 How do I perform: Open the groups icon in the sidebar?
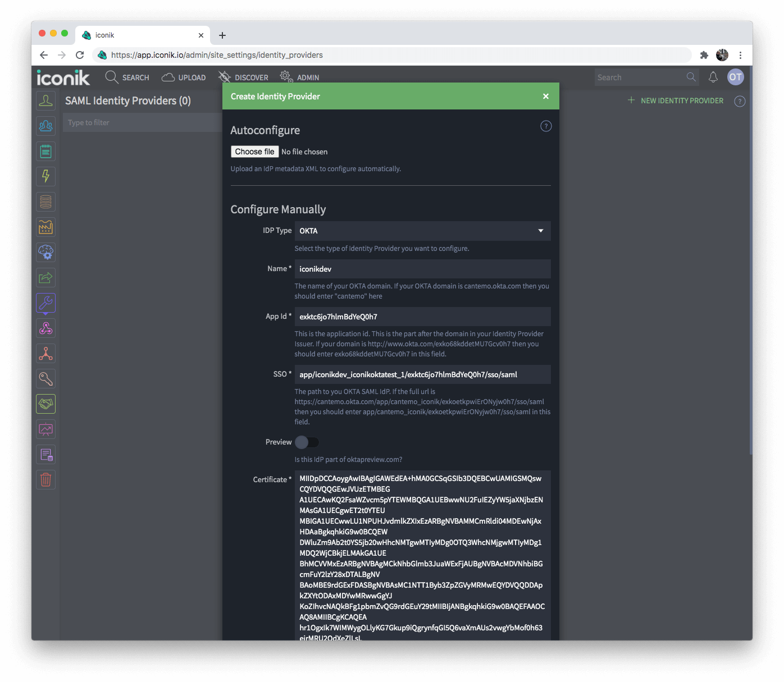tap(46, 126)
